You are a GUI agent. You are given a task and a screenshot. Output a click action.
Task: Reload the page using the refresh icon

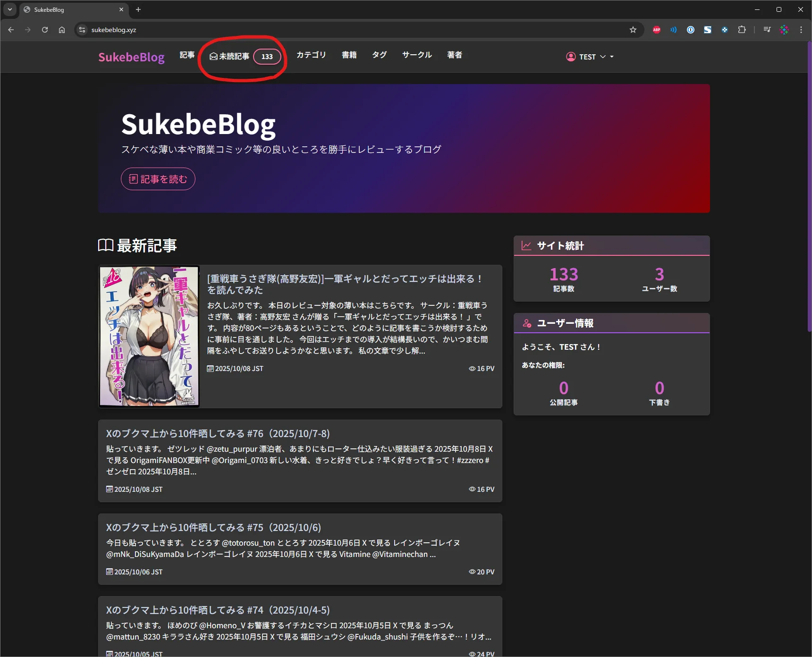[x=45, y=30]
